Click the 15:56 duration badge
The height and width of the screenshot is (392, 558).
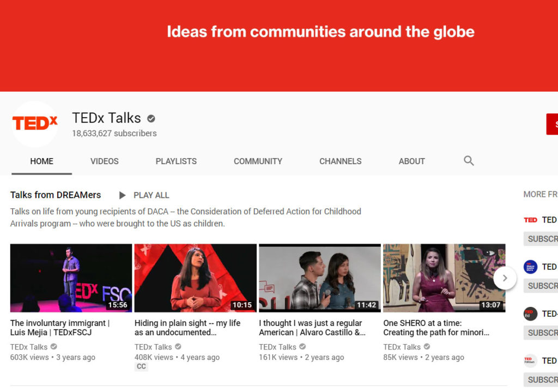(118, 305)
